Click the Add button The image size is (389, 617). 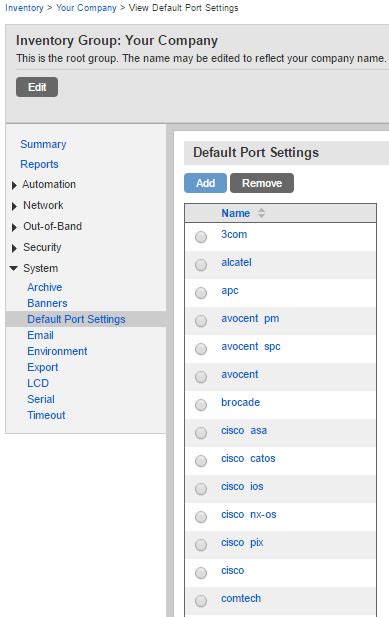[205, 183]
